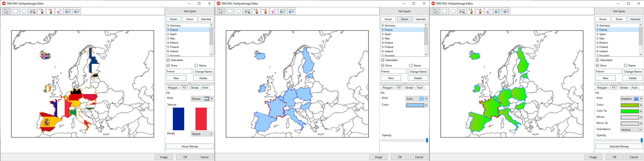
Task: Switch to Stroke tab in left editor window
Action: [195, 88]
